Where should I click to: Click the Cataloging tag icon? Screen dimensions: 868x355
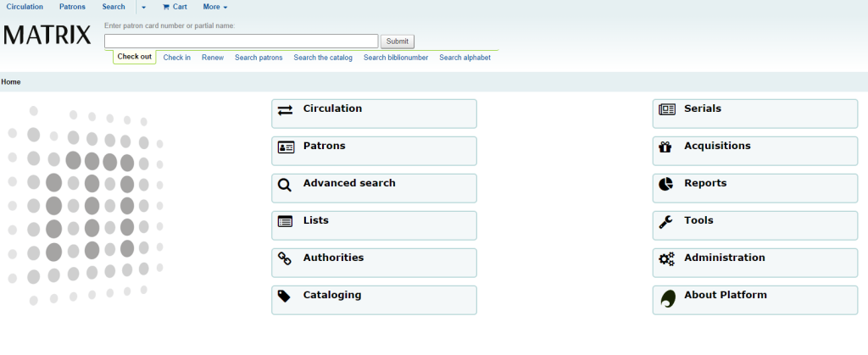click(286, 296)
